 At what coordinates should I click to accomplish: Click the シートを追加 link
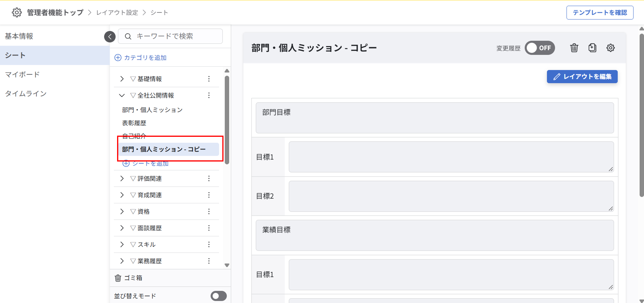(x=145, y=163)
